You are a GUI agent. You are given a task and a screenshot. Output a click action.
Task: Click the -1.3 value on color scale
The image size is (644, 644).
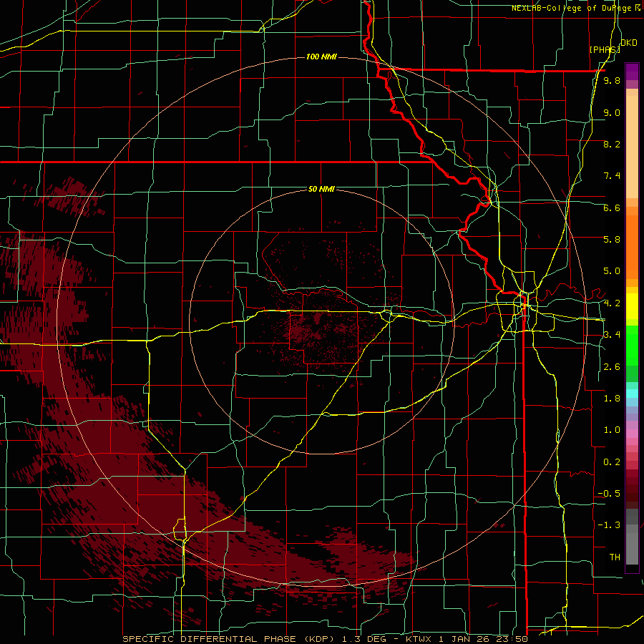tap(609, 525)
